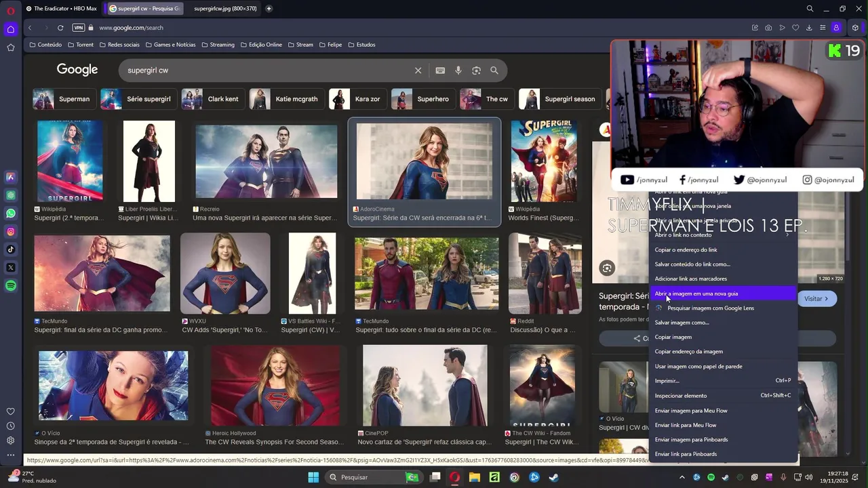
Task: Click the taskbar Pesquisar search box
Action: [x=372, y=477]
